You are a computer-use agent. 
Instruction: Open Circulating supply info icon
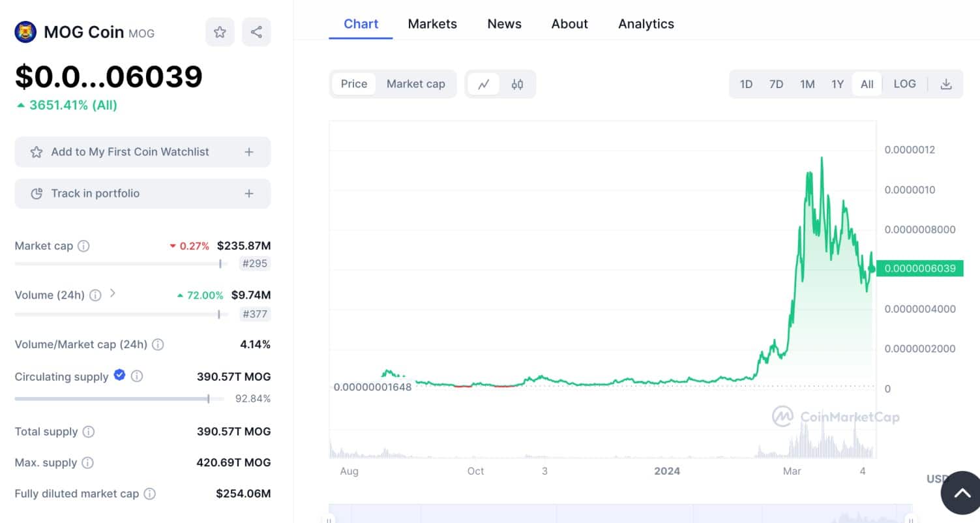(x=136, y=376)
